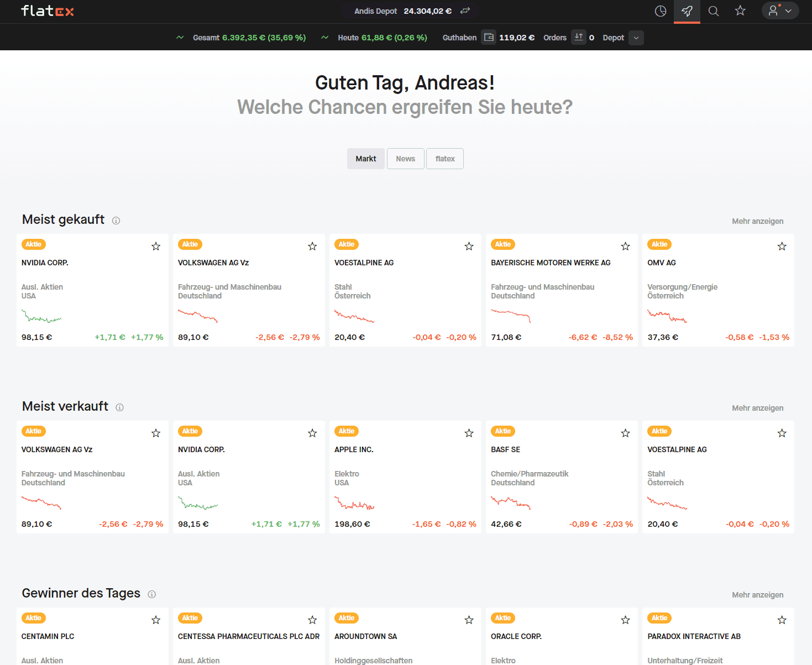Image resolution: width=812 pixels, height=665 pixels.
Task: Click Aktie badge on APPLE INC. card
Action: coord(347,431)
